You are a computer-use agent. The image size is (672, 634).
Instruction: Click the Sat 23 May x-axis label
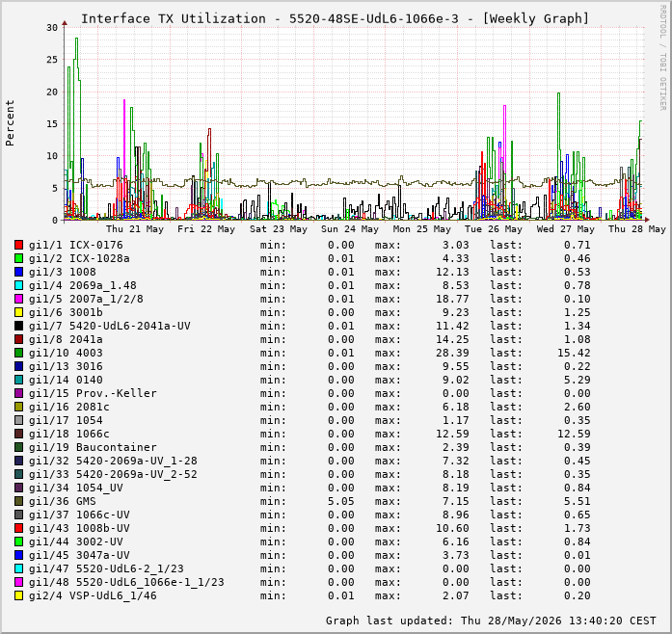click(279, 228)
